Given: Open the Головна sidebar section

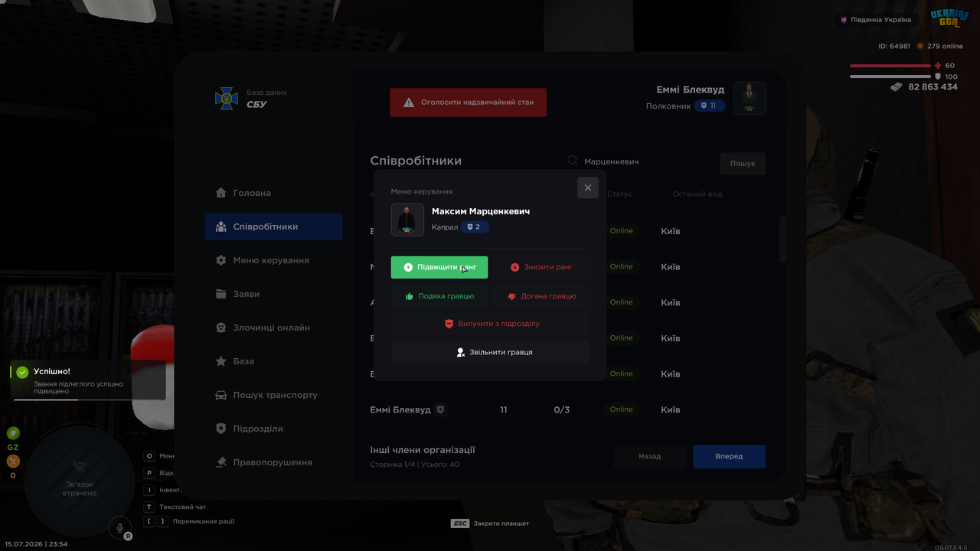Looking at the screenshot, I should [x=273, y=193].
